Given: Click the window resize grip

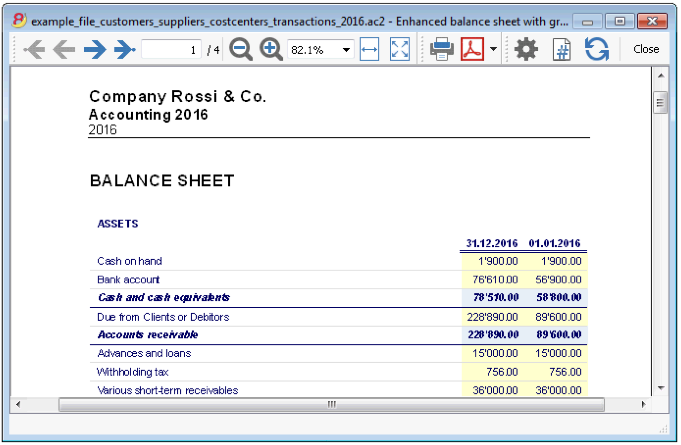Looking at the screenshot, I should pos(663,429).
